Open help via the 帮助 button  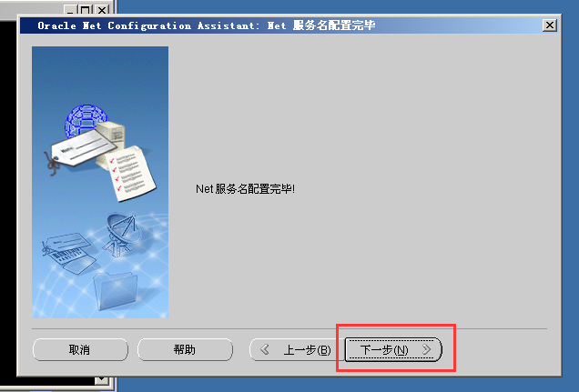tap(185, 349)
